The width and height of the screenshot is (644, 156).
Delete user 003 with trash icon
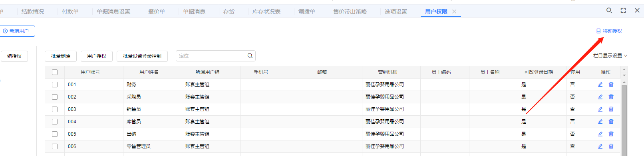click(x=611, y=109)
